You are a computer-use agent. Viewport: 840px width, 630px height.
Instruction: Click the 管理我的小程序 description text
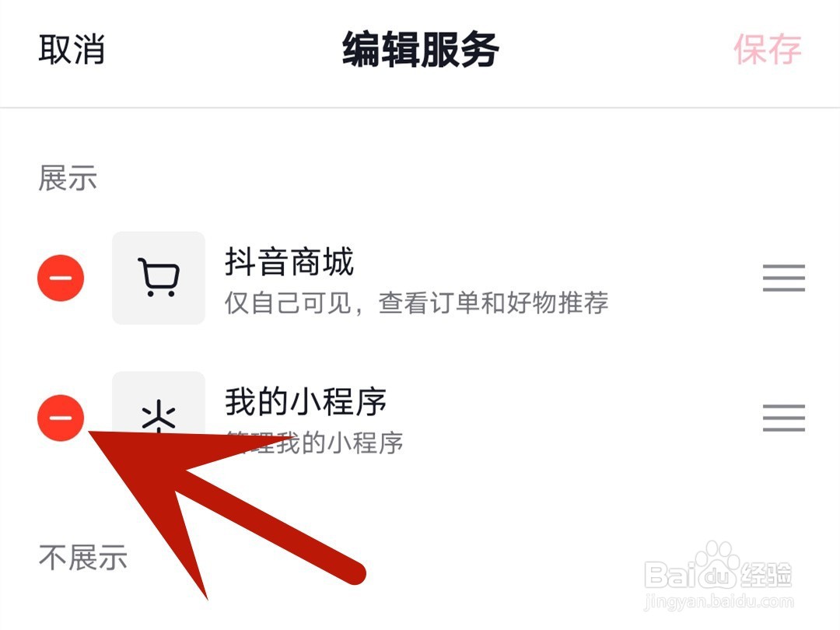pyautogui.click(x=314, y=443)
